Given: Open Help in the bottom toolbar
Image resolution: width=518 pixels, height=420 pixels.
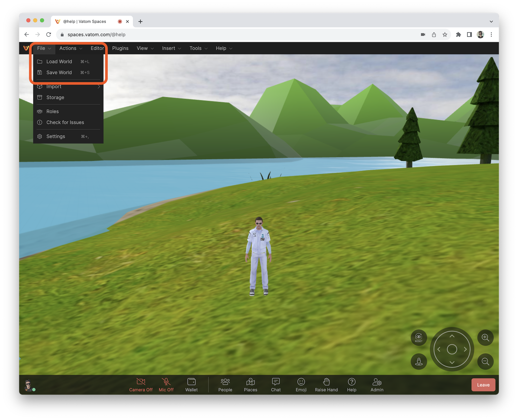Looking at the screenshot, I should pos(352,385).
